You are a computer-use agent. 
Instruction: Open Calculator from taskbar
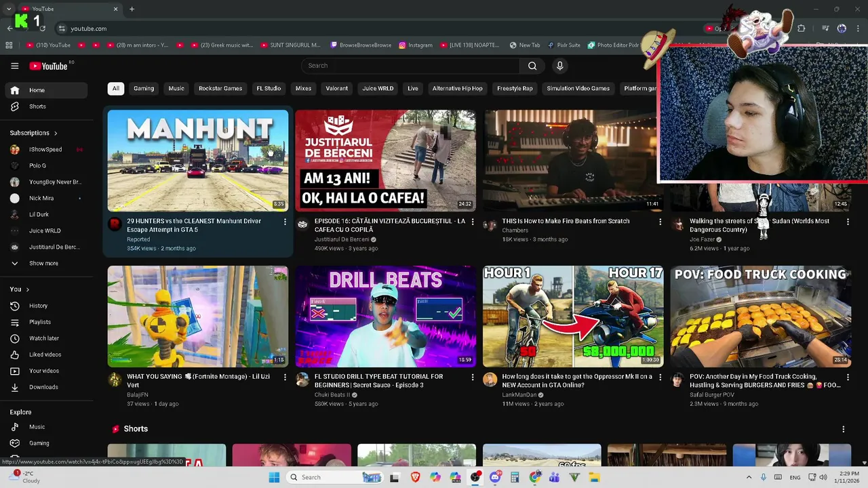515,477
